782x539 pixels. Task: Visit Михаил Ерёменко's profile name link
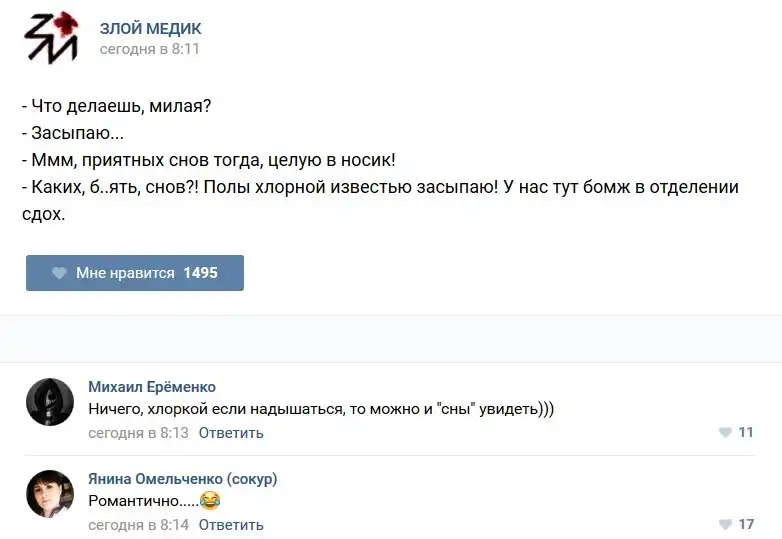[x=152, y=387]
